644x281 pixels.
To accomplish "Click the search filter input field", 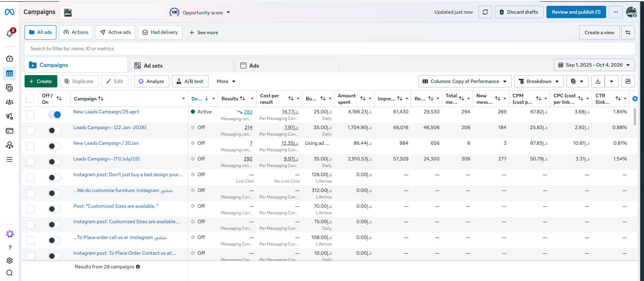I will pyautogui.click(x=330, y=48).
